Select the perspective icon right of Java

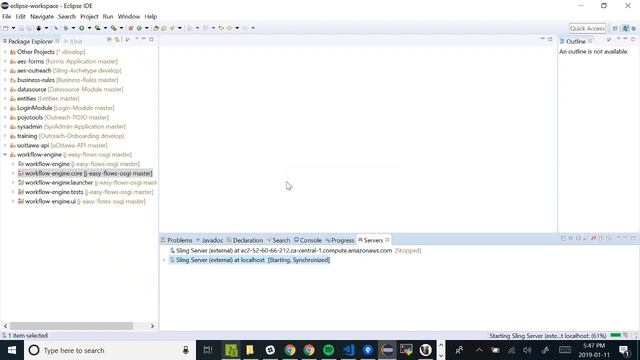[x=634, y=28]
